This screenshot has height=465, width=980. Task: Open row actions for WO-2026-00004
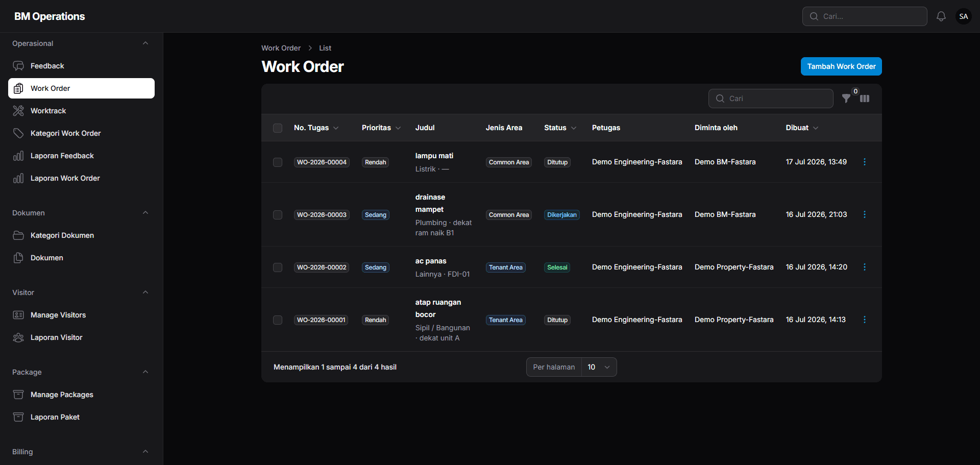[865, 162]
